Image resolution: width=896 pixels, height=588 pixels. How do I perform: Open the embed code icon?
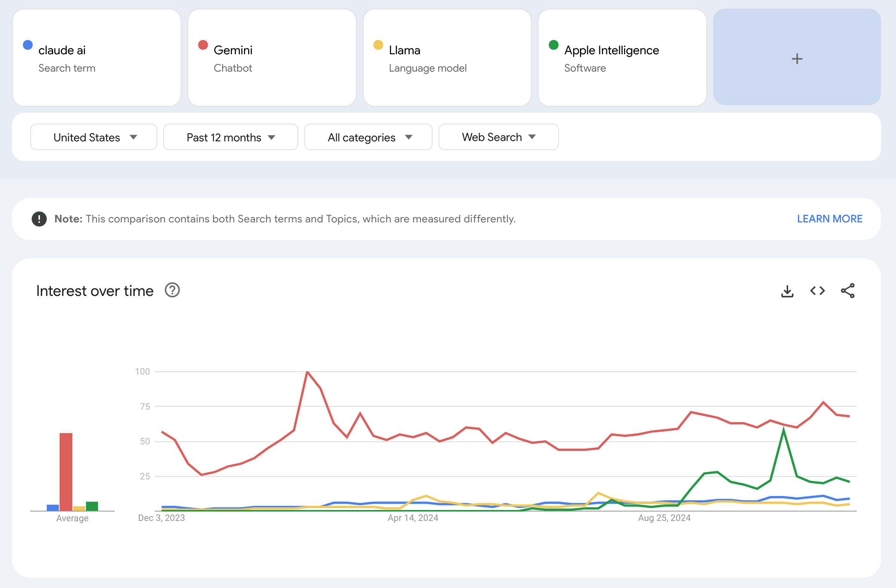coord(817,291)
